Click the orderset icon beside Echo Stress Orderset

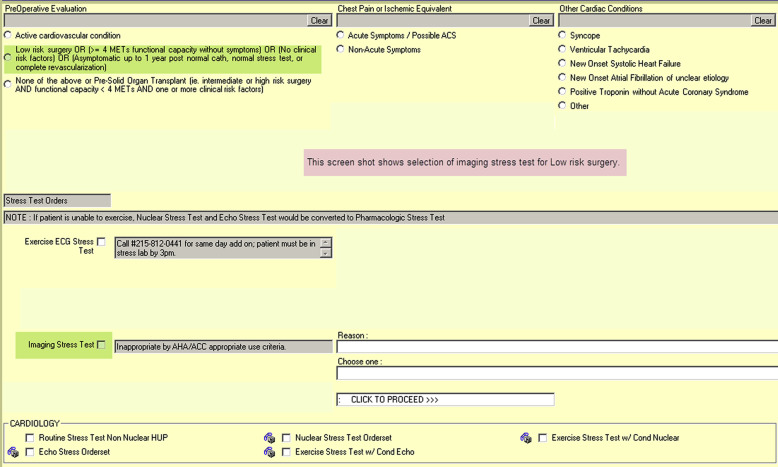[x=13, y=452]
